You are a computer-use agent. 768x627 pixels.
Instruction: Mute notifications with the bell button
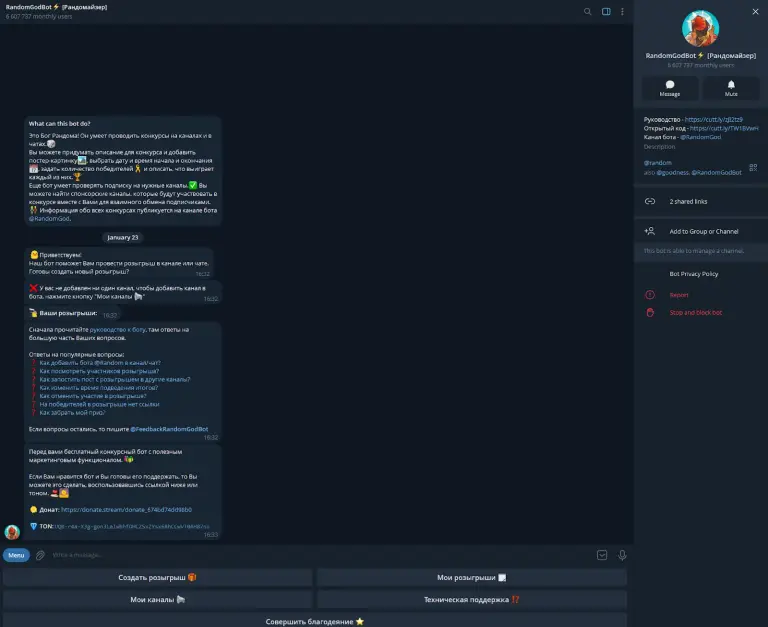click(731, 88)
